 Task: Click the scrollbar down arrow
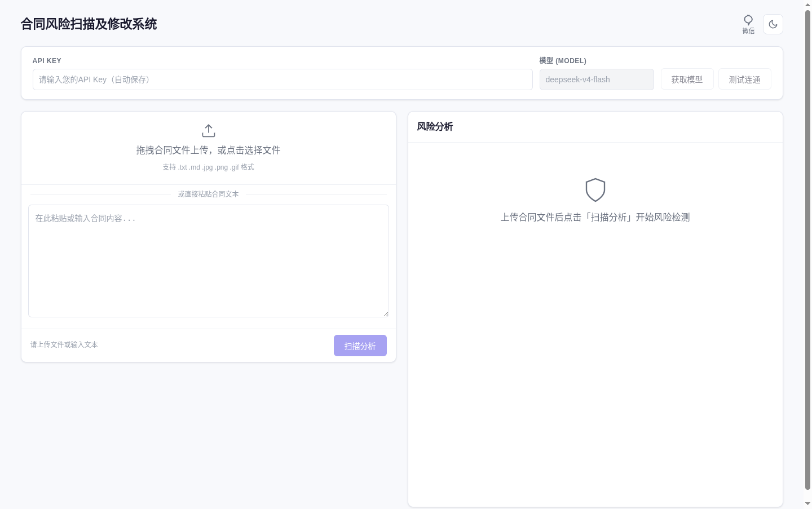click(807, 503)
